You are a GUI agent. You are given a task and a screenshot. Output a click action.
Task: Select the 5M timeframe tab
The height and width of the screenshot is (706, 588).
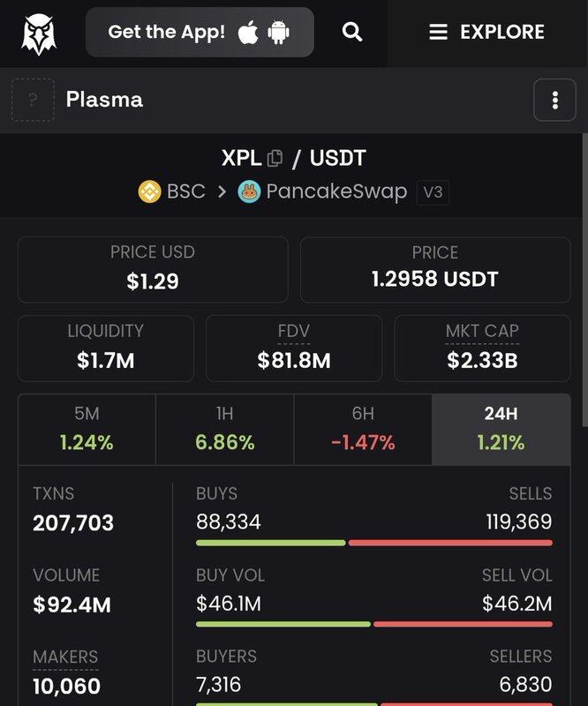coord(87,429)
